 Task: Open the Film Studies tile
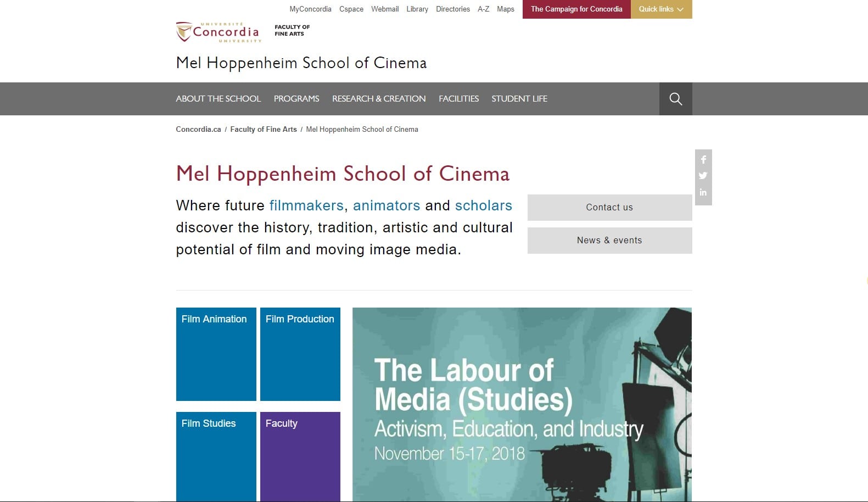pos(216,456)
